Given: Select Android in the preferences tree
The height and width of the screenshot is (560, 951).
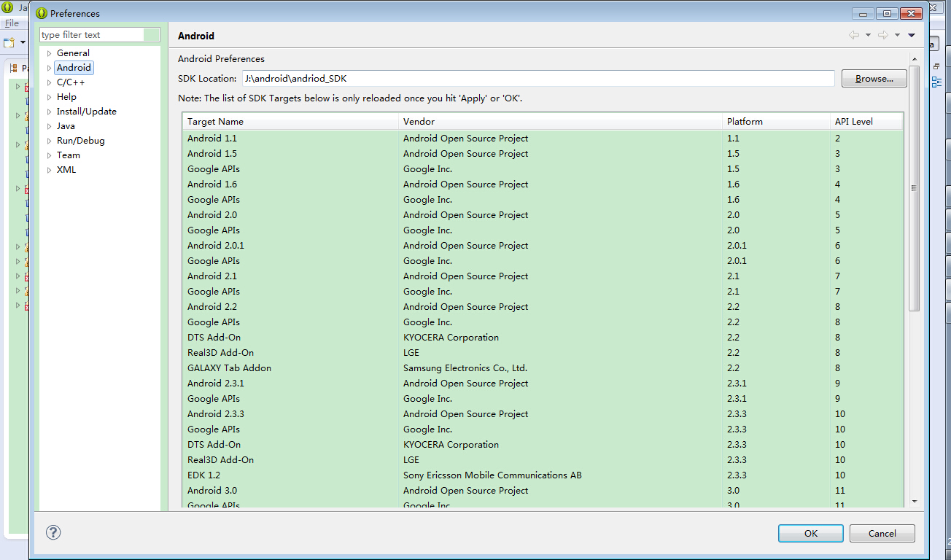Looking at the screenshot, I should point(74,68).
